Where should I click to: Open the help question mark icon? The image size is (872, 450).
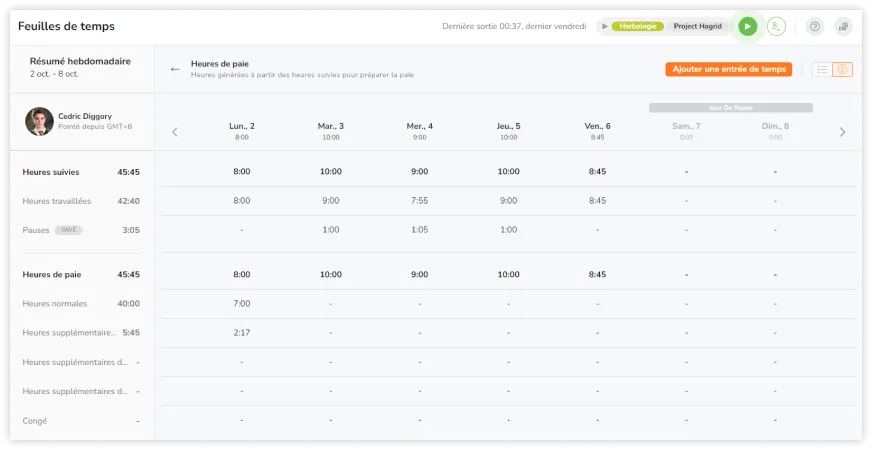click(815, 27)
